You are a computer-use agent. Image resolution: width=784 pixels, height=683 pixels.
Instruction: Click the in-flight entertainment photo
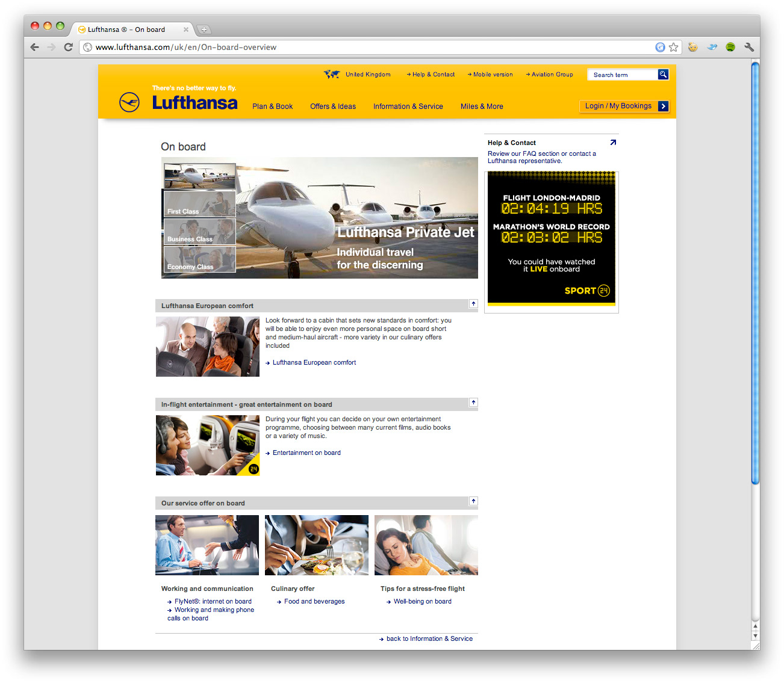(208, 445)
